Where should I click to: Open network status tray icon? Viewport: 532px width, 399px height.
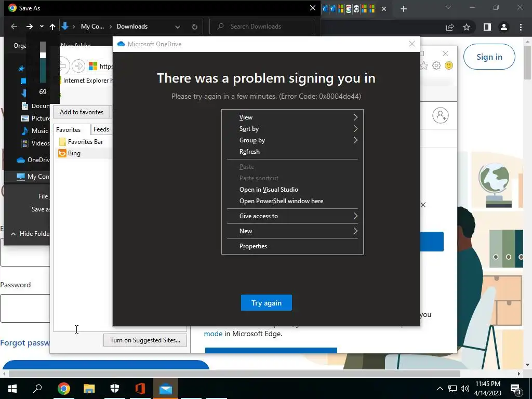pos(453,389)
